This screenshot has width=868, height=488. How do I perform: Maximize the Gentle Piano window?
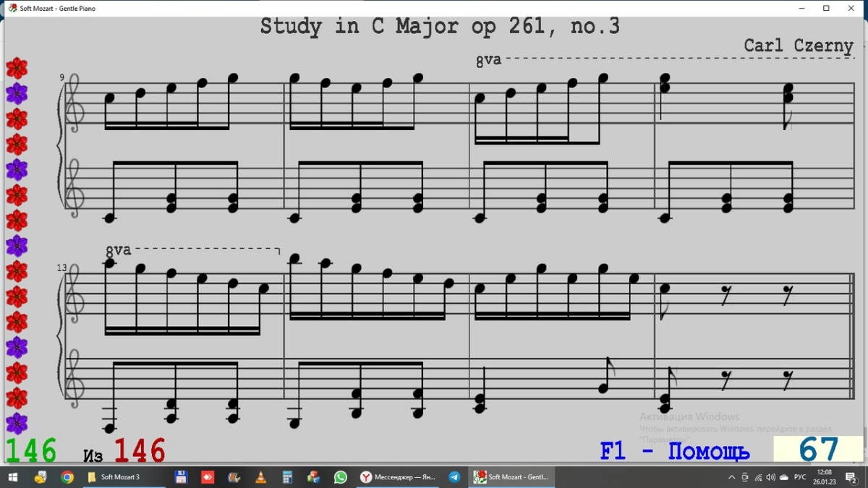(826, 9)
